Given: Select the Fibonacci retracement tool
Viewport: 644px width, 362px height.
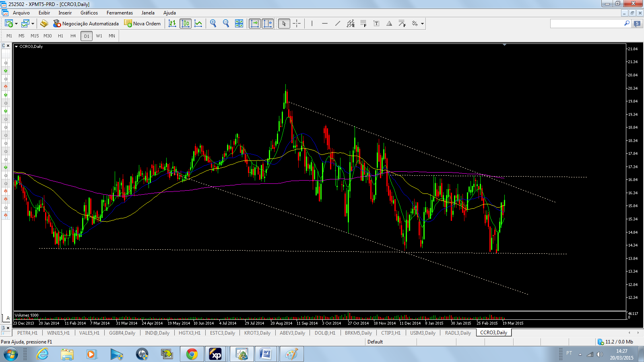Looking at the screenshot, I should [363, 24].
